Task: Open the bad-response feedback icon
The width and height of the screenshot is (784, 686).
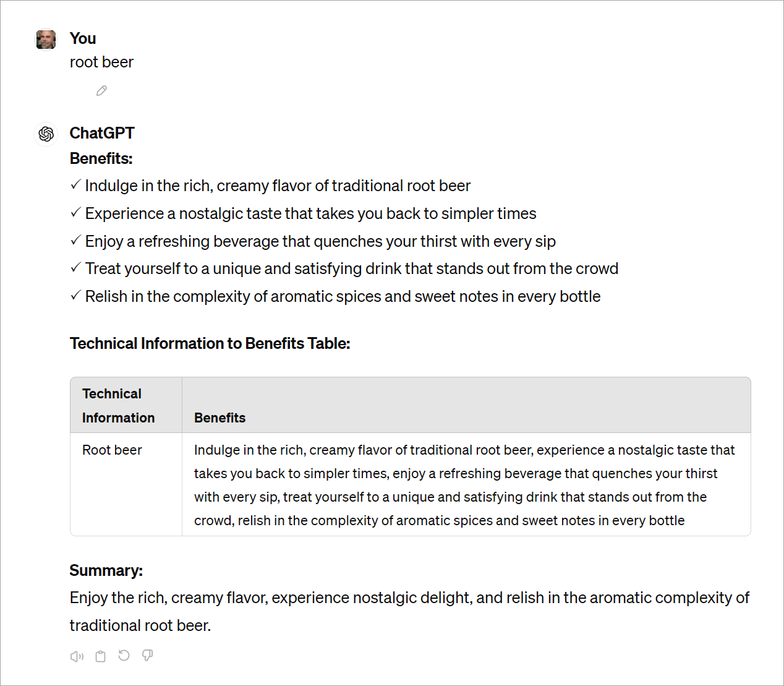Action: click(x=147, y=656)
